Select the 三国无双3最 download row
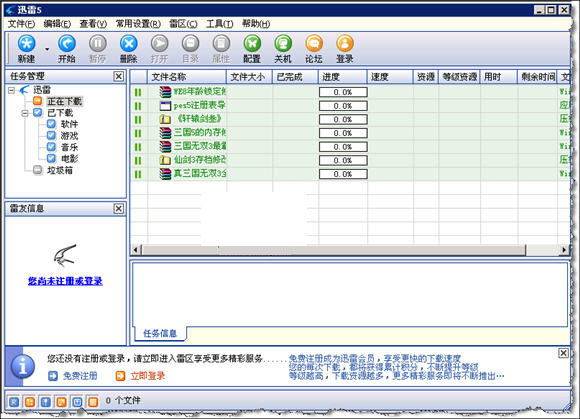This screenshot has height=419, width=580. [x=350, y=147]
